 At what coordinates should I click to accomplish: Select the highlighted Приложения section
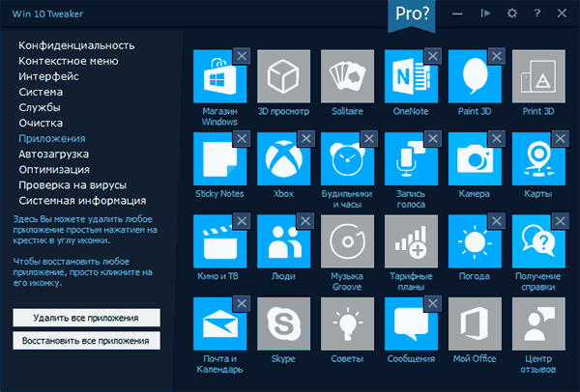[52, 138]
